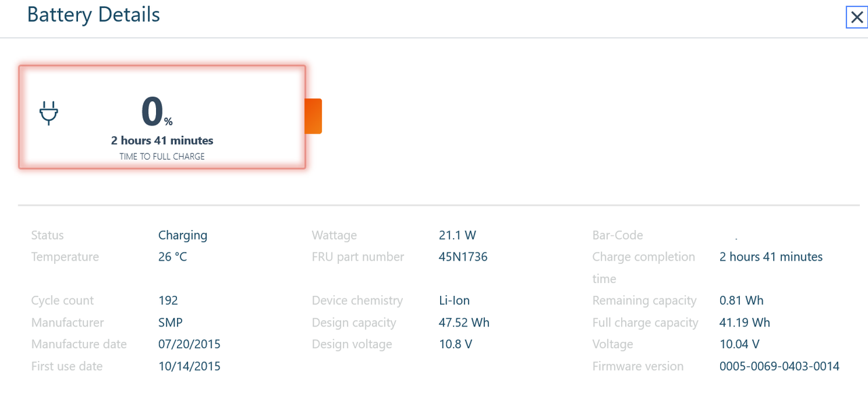This screenshot has height=403, width=868.
Task: Click the FRU part number 45N1736
Action: click(x=463, y=257)
